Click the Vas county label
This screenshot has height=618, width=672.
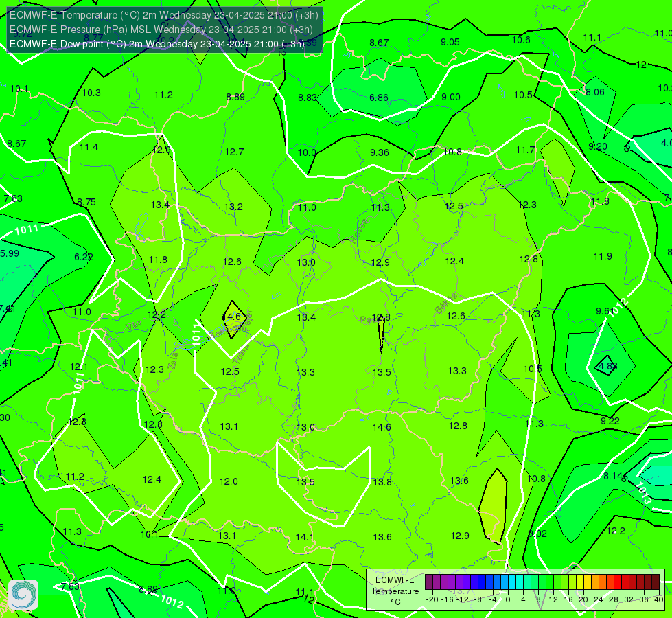(134, 326)
